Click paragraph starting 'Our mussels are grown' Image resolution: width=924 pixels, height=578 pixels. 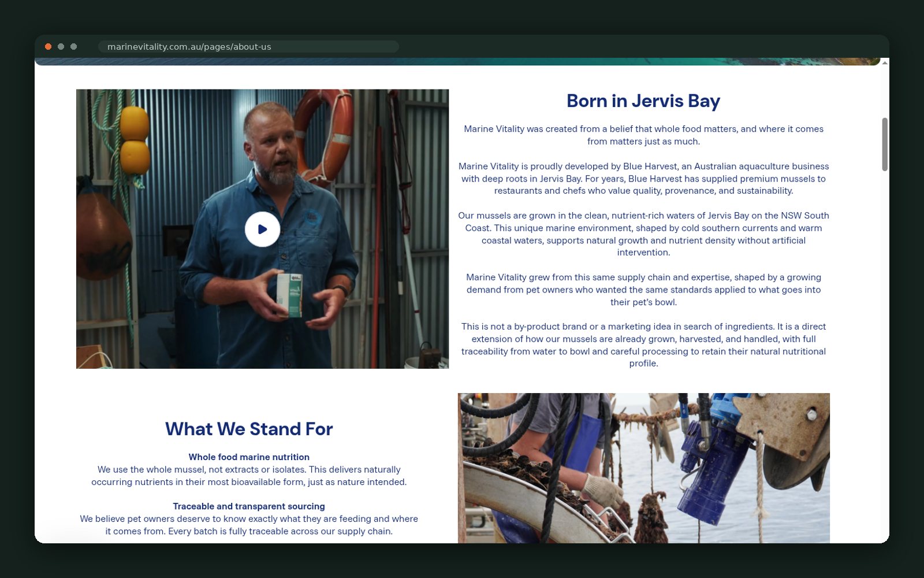click(643, 234)
